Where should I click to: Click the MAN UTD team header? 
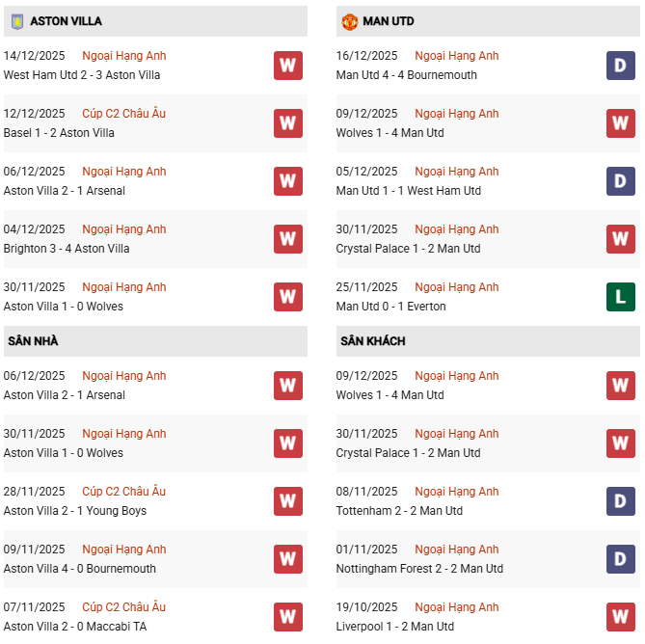pos(389,21)
